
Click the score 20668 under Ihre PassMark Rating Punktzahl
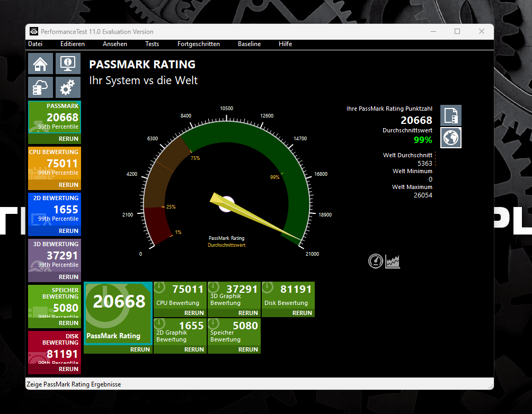point(416,120)
